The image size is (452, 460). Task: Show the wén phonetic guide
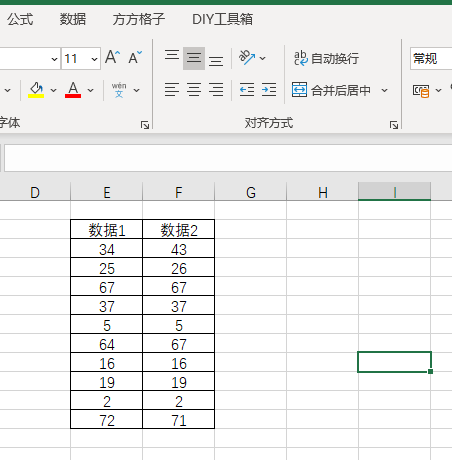tap(119, 90)
